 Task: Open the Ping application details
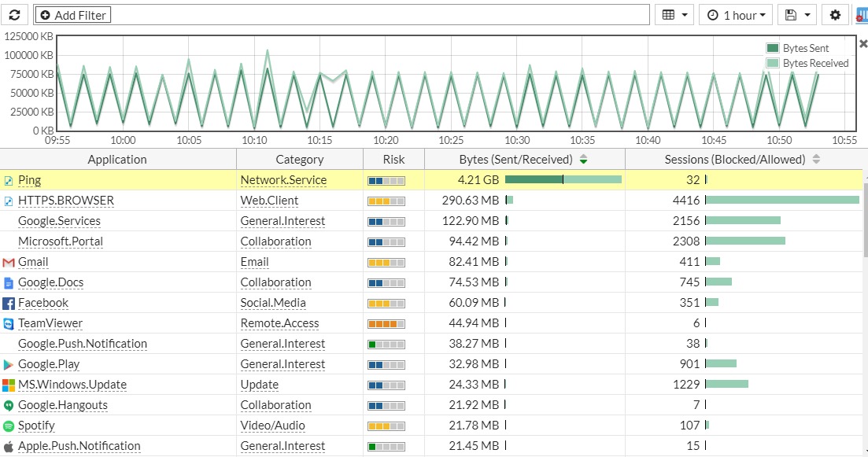30,180
